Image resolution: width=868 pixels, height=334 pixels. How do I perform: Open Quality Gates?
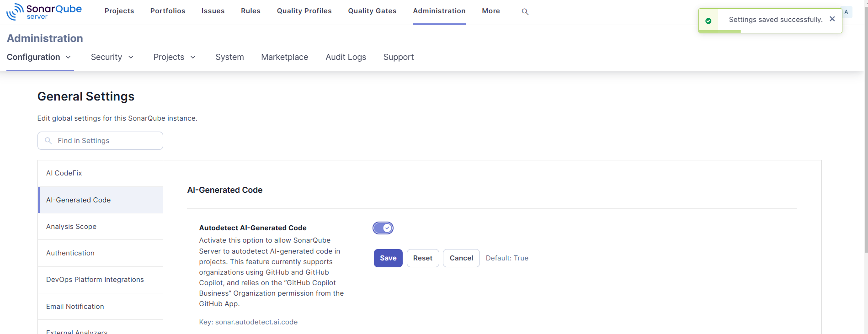373,11
